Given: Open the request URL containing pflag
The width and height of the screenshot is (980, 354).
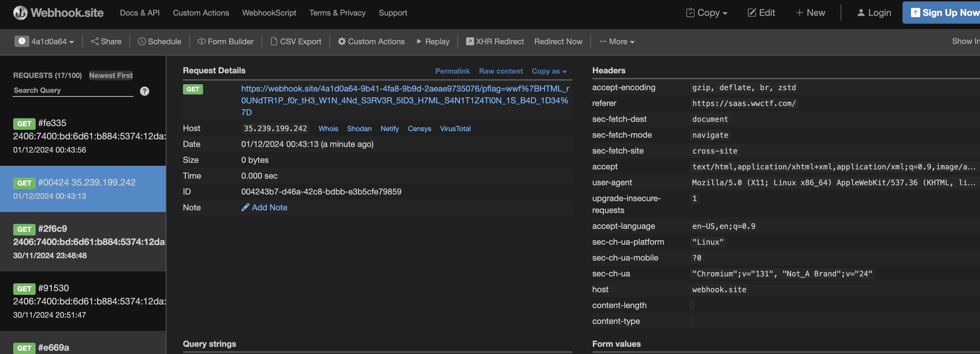Looking at the screenshot, I should tap(405, 100).
